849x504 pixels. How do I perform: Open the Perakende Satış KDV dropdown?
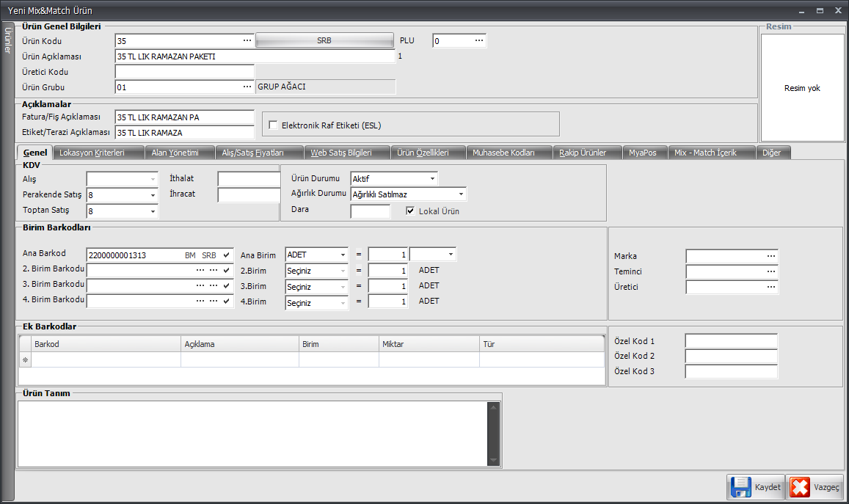pos(153,195)
